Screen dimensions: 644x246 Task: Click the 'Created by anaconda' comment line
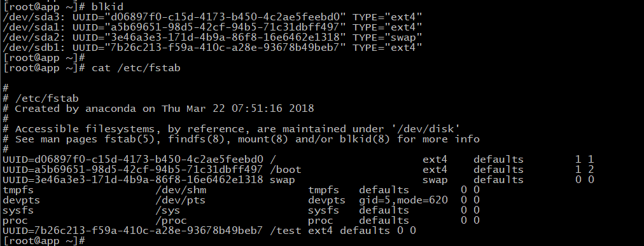(x=158, y=109)
